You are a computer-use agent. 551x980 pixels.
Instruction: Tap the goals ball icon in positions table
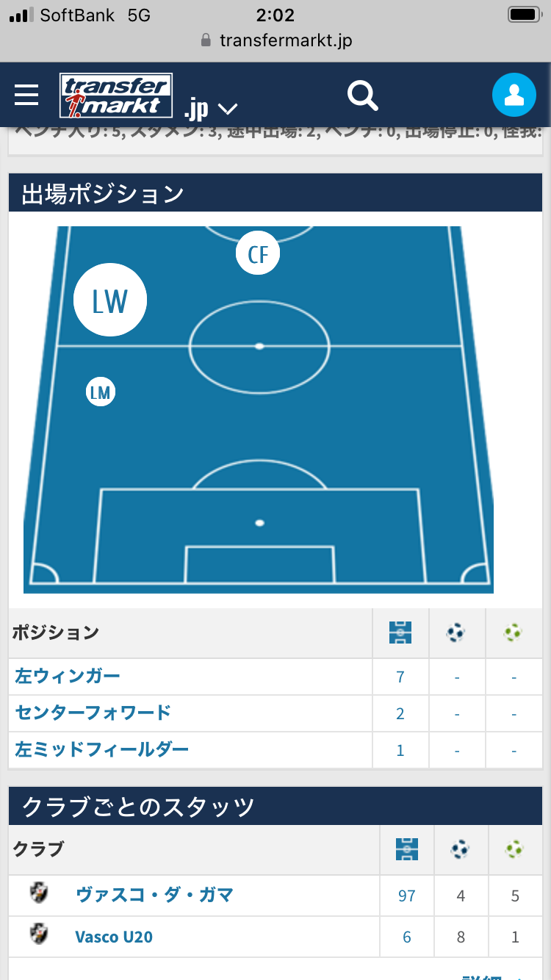tap(456, 633)
